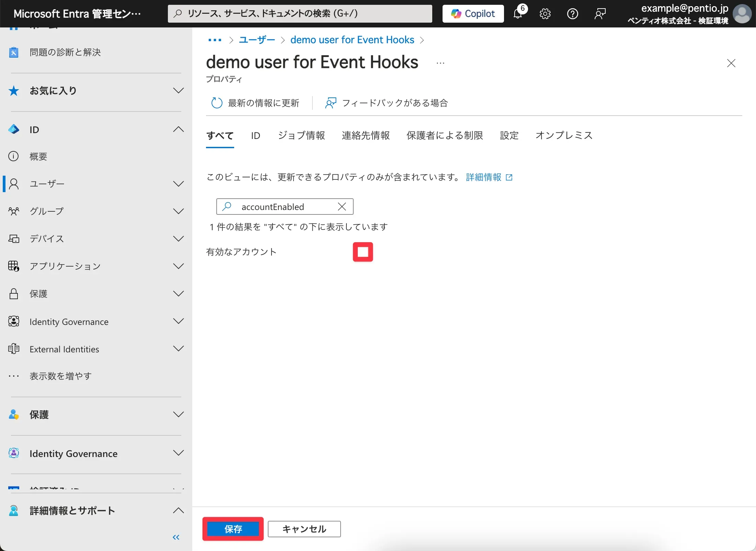This screenshot has width=756, height=551.
Task: Open the 詳細情報 link
Action: pos(483,177)
